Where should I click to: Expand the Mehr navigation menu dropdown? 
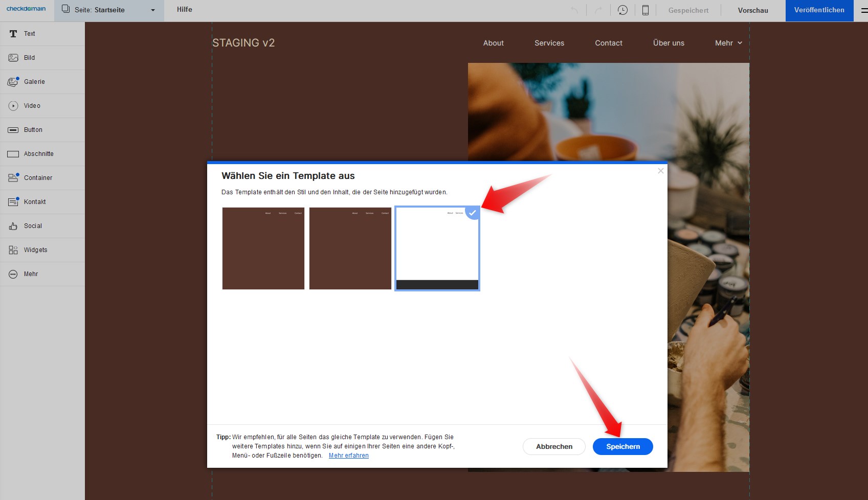(x=728, y=43)
